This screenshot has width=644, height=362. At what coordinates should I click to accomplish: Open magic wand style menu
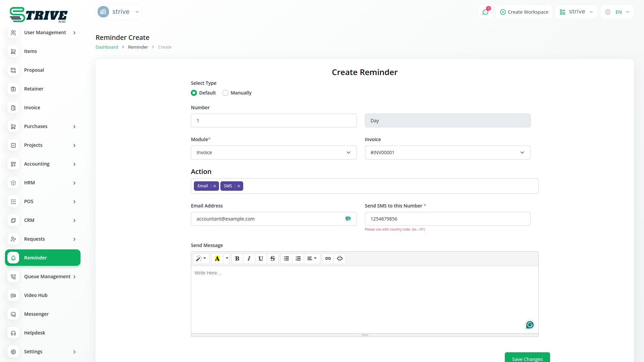[x=201, y=258]
